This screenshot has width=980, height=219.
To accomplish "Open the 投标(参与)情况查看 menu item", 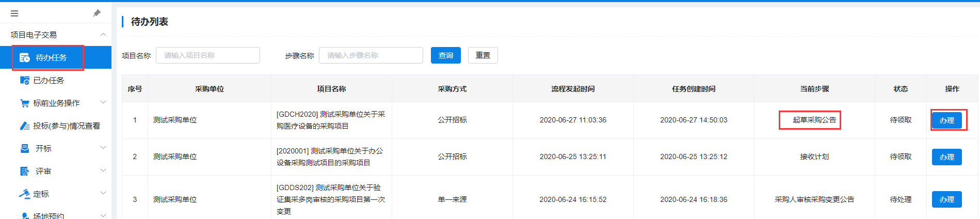I will 67,126.
